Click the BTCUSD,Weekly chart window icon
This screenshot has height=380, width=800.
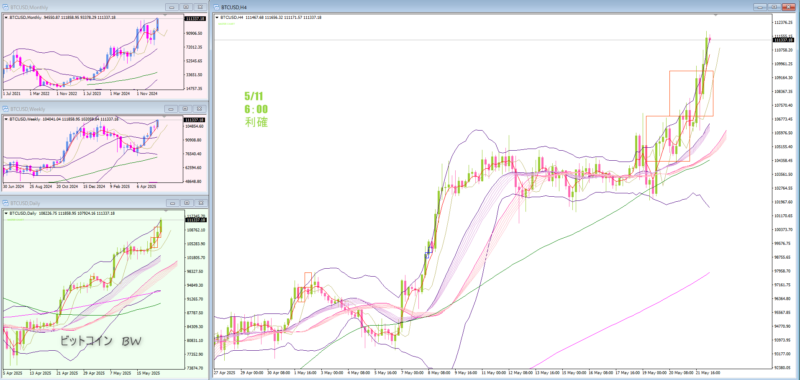coord(6,109)
